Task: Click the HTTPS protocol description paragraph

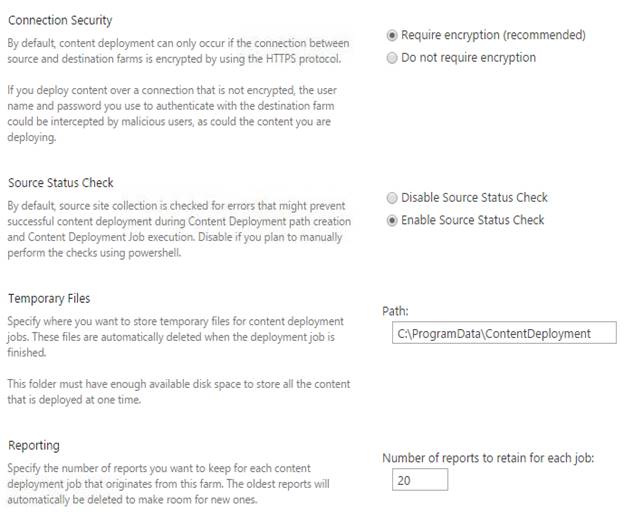Action: [178, 50]
